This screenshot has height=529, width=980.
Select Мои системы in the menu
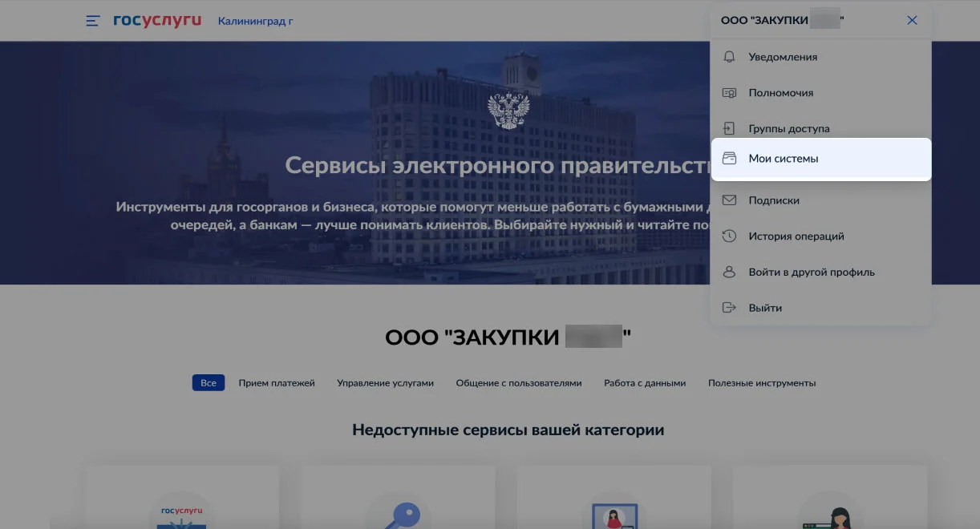click(x=820, y=159)
